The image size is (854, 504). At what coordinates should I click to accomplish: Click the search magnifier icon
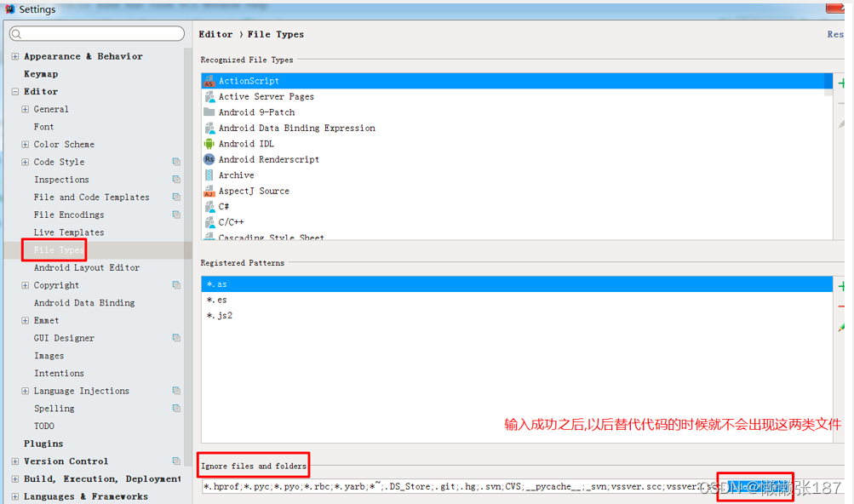click(16, 34)
